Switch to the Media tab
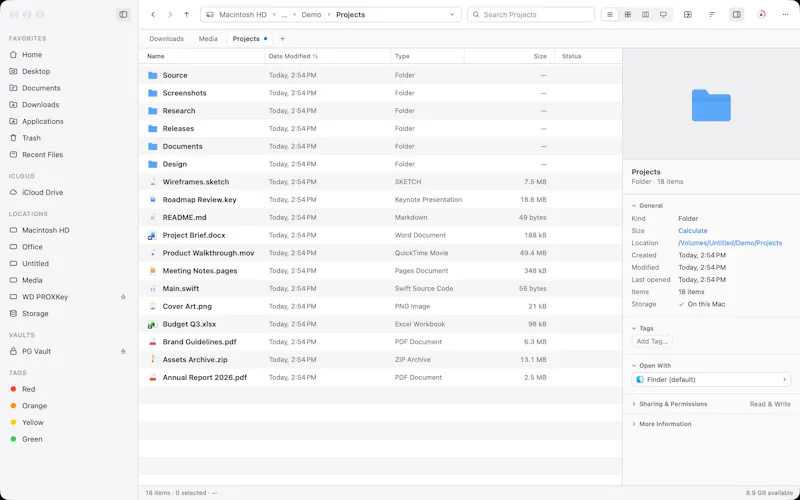This screenshot has height=500, width=800. (x=208, y=39)
